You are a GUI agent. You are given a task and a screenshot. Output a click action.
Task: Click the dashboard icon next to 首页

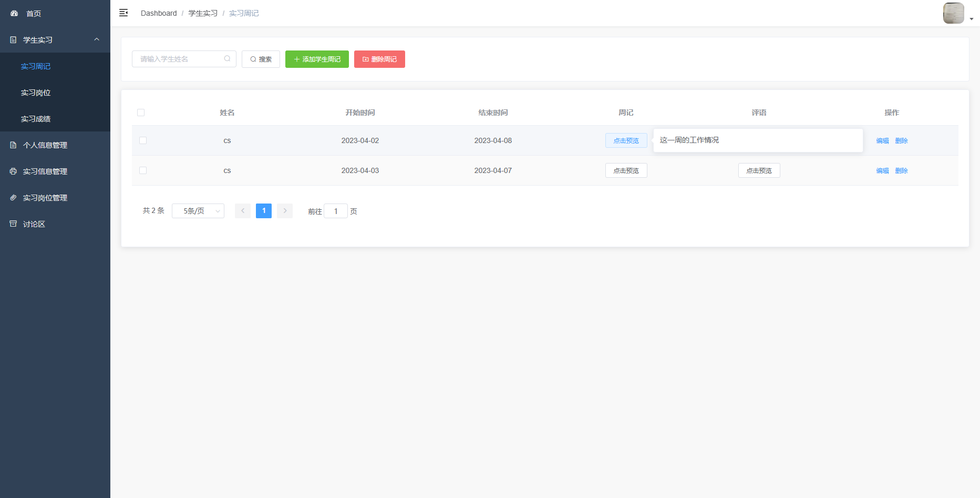point(14,14)
